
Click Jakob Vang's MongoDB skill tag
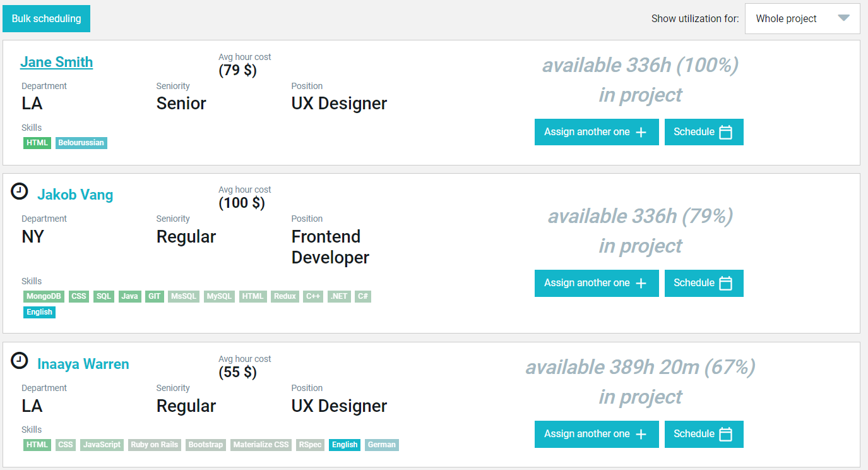click(44, 296)
